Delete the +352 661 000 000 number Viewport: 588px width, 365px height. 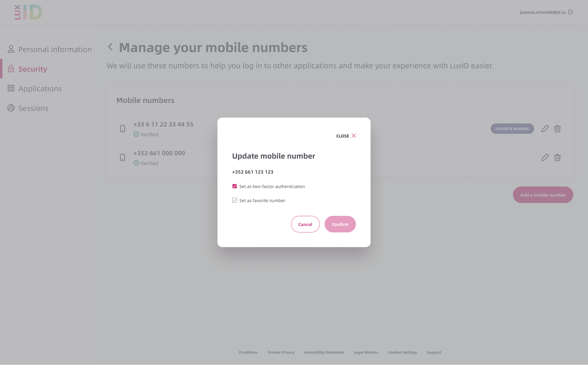tap(557, 157)
